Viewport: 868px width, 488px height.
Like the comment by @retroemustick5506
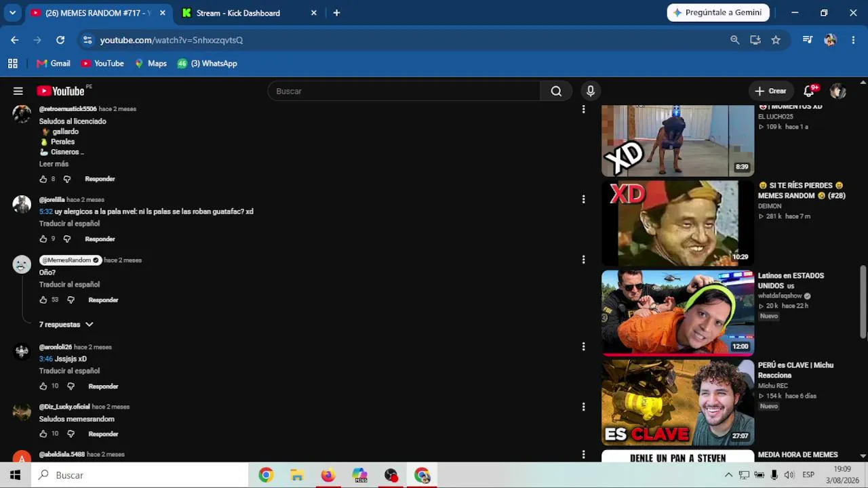click(x=43, y=179)
